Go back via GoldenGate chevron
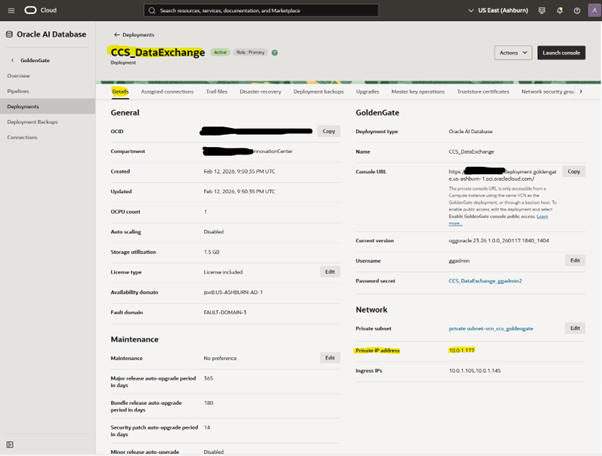The width and height of the screenshot is (602, 456). point(12,60)
